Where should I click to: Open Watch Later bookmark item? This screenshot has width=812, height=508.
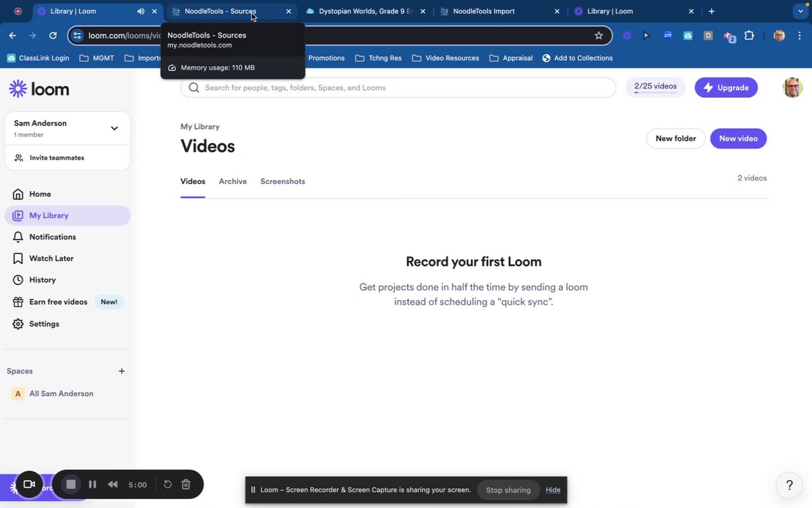(x=67, y=258)
